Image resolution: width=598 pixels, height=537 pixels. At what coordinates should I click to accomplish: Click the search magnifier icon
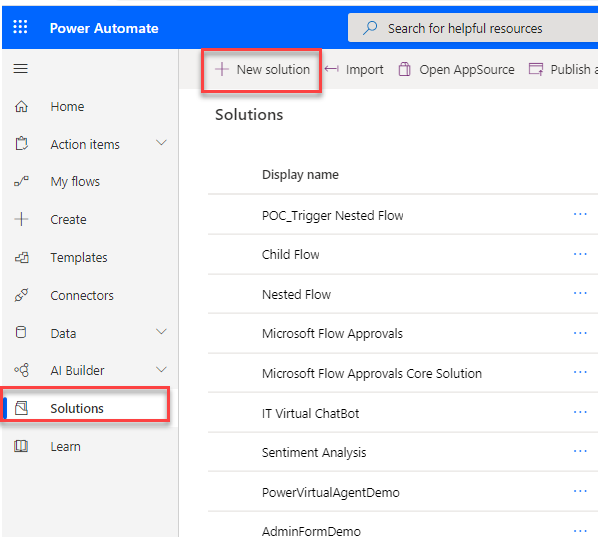370,28
